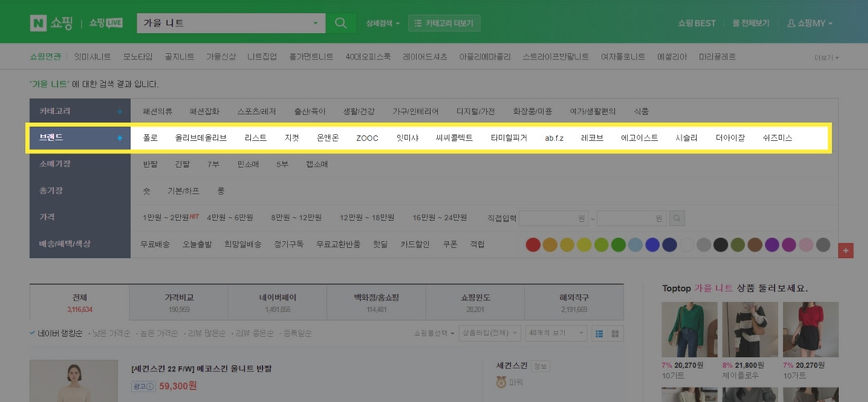Select the pink color swatch
The image size is (868, 402).
click(806, 244)
